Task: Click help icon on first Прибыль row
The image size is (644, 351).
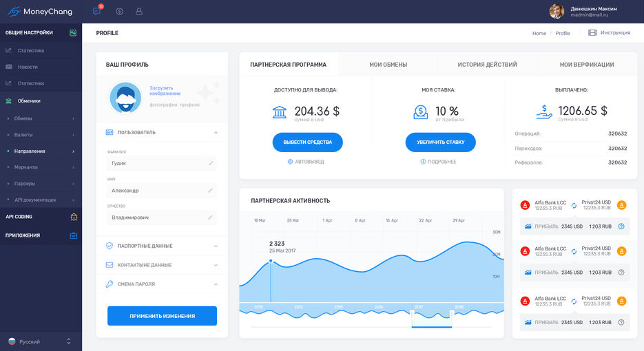Action: click(621, 226)
